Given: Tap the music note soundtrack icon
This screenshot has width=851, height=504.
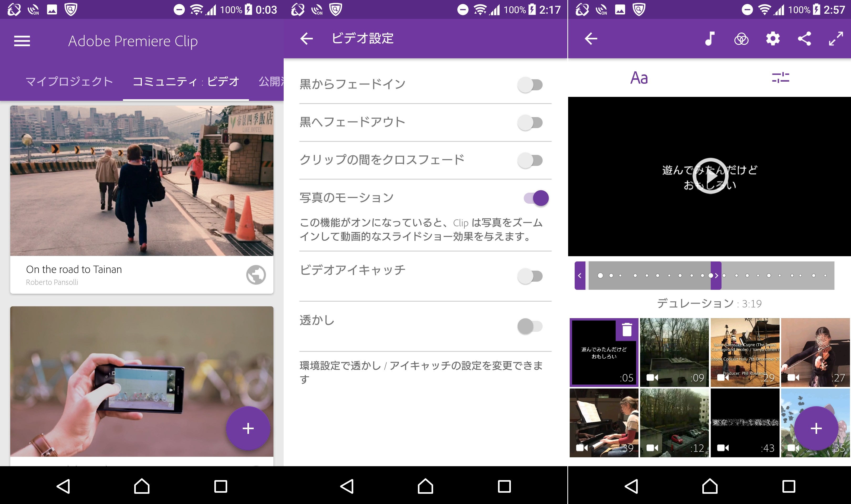Looking at the screenshot, I should click(710, 39).
